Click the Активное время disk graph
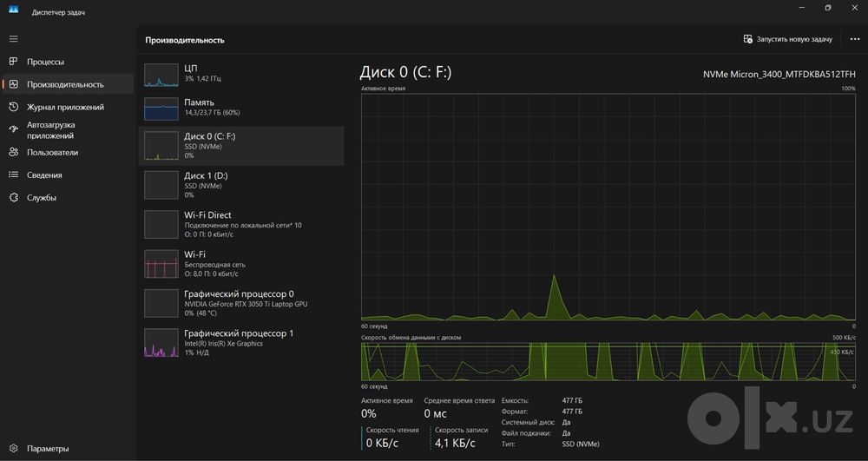Screen dimensions: 868x461 (608, 207)
